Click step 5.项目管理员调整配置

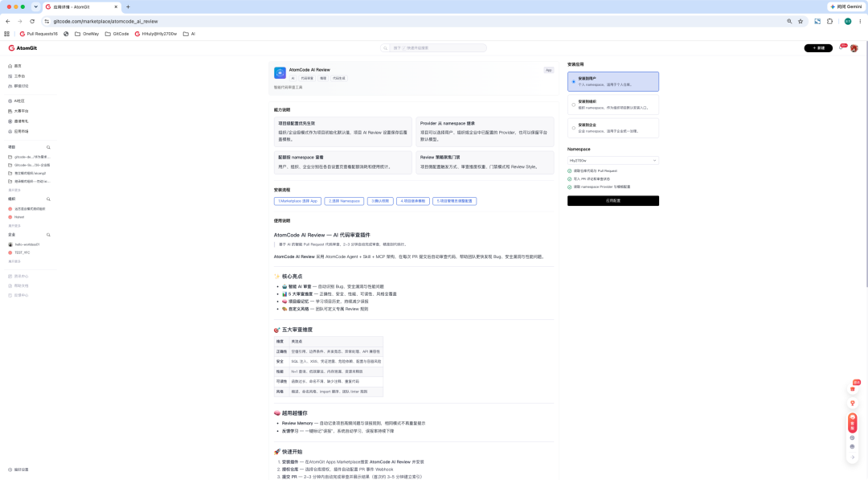[454, 201]
